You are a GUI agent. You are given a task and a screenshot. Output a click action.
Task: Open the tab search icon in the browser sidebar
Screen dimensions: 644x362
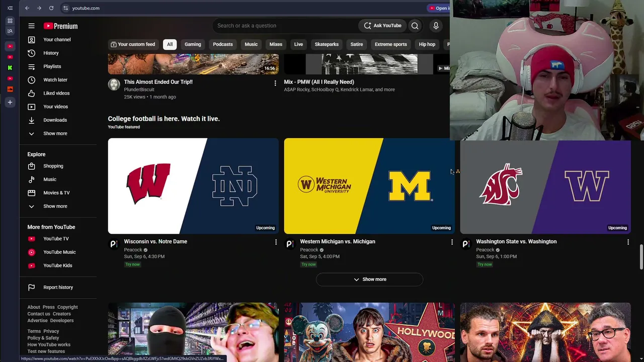(x=10, y=31)
